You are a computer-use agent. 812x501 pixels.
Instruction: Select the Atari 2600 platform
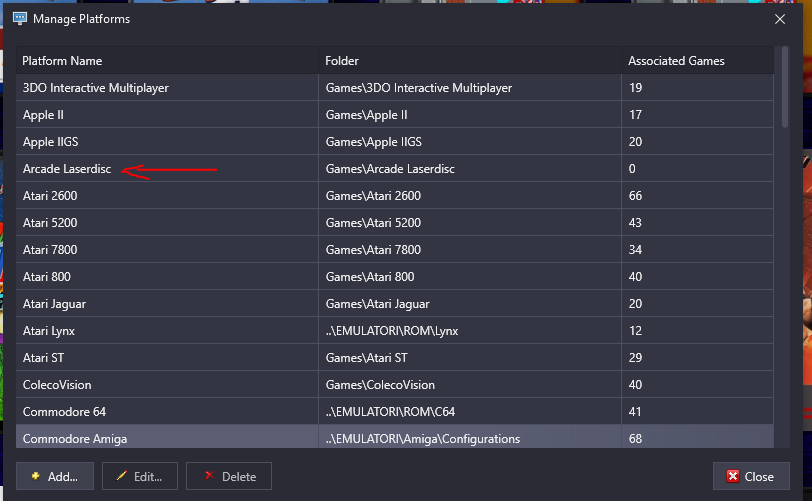pos(50,196)
